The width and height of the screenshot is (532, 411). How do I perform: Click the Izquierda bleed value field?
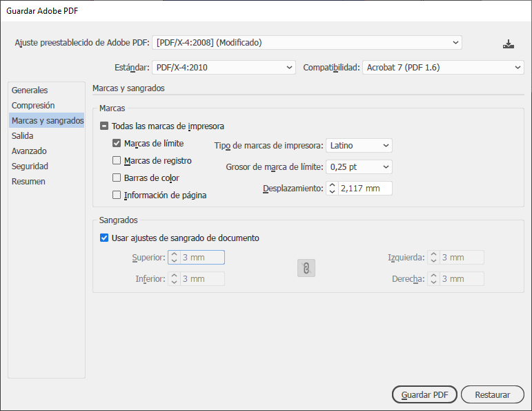pos(462,258)
